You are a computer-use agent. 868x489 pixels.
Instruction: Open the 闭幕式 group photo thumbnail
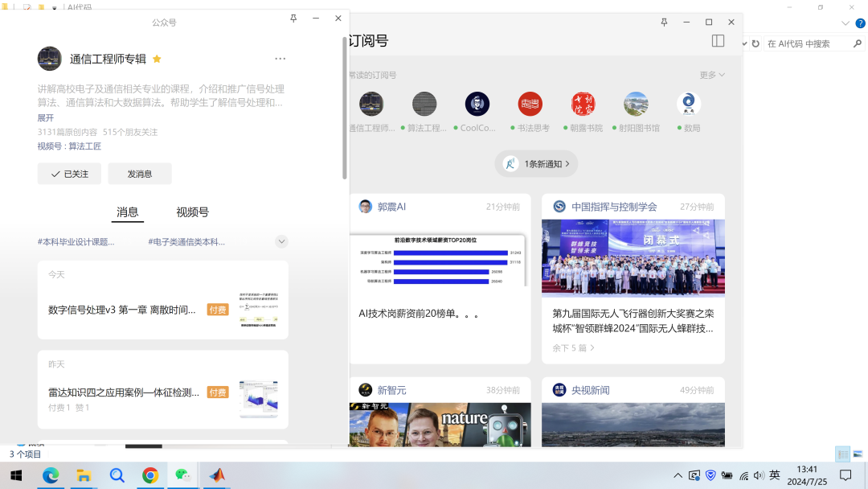(633, 259)
